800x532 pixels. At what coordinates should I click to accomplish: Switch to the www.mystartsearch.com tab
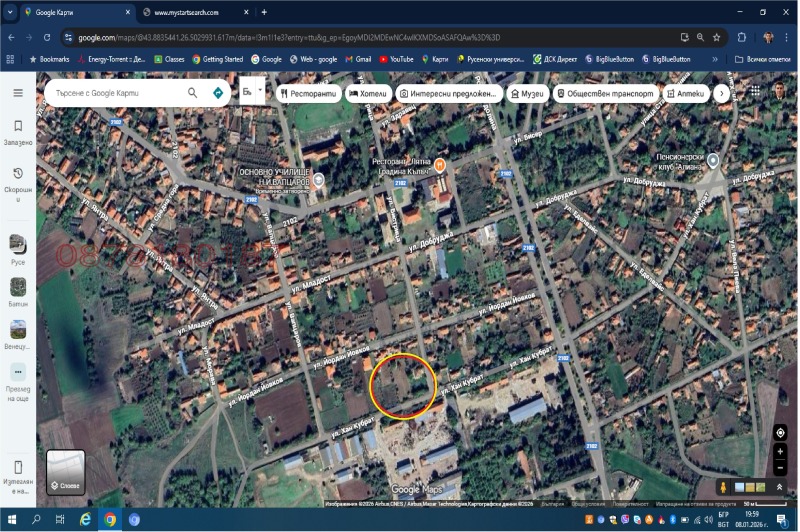tap(194, 12)
